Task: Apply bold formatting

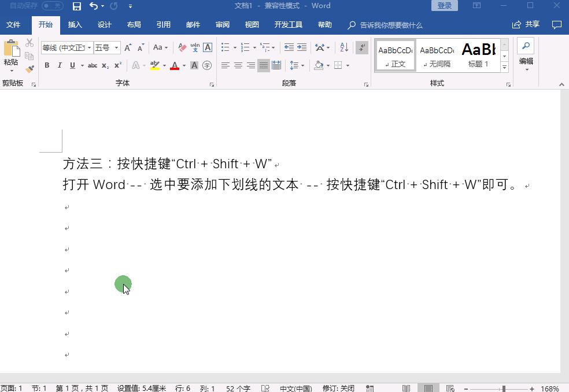Action: [47, 66]
